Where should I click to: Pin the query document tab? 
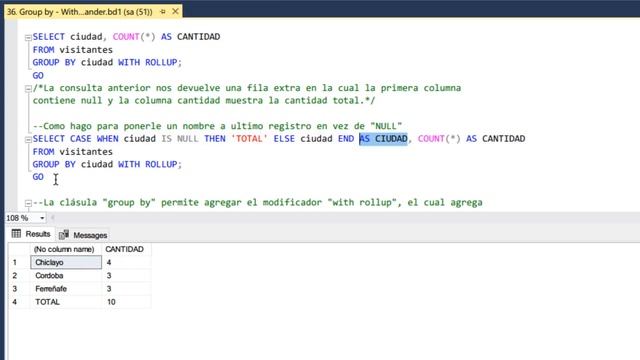pos(163,12)
